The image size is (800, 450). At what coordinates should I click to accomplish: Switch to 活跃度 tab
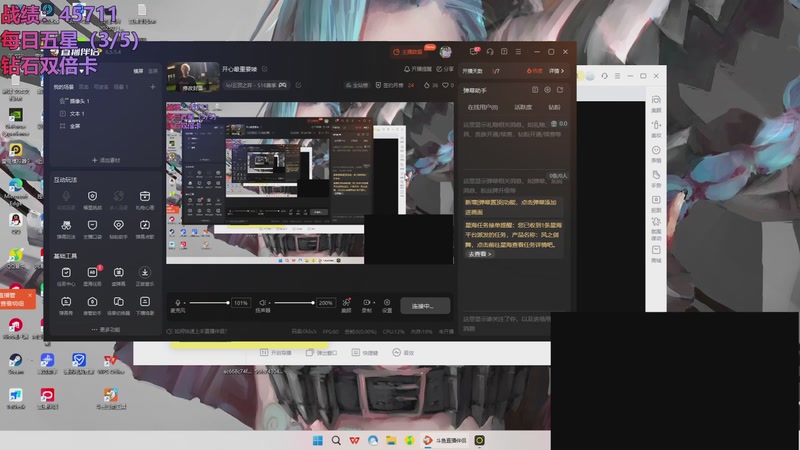click(x=523, y=107)
